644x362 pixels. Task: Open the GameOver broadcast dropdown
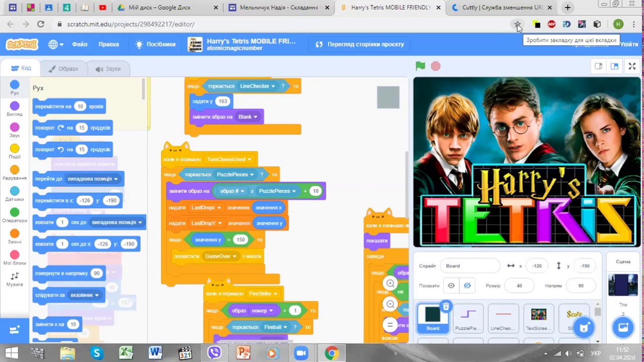pos(221,256)
